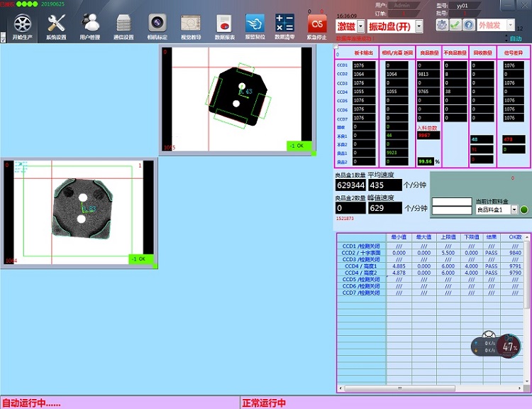Click 报警复位 alarm reset icon
This screenshot has height=409, width=532.
pos(254,23)
